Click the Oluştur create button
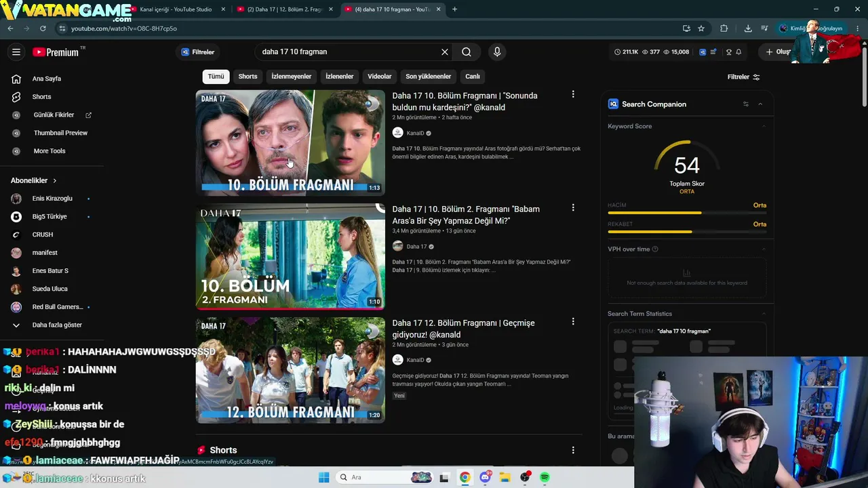This screenshot has height=488, width=868. point(779,52)
